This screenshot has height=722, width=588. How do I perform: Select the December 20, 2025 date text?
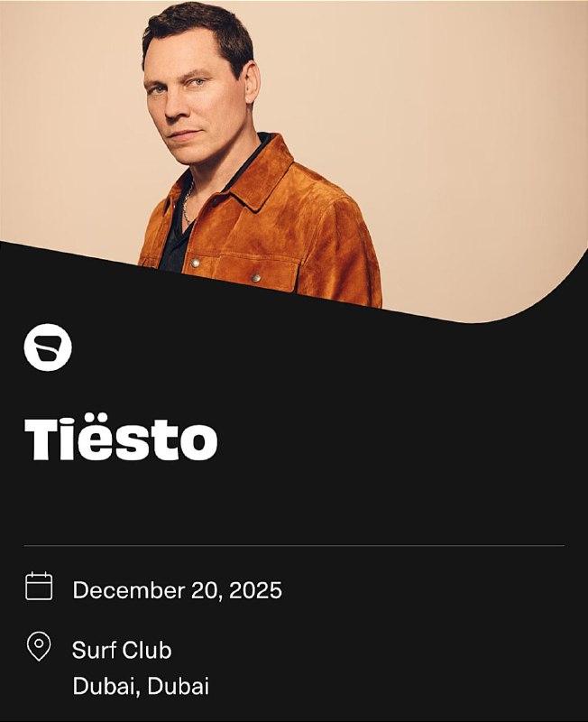tap(177, 590)
